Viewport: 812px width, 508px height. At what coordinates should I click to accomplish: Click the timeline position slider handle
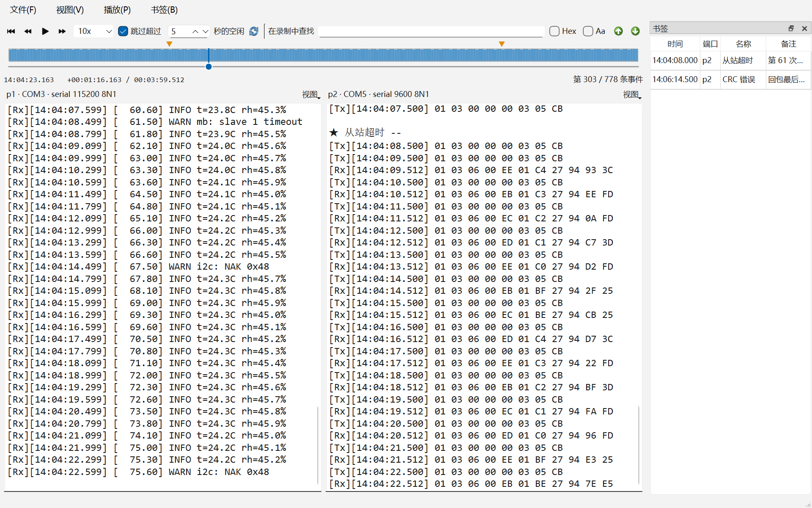pyautogui.click(x=208, y=66)
